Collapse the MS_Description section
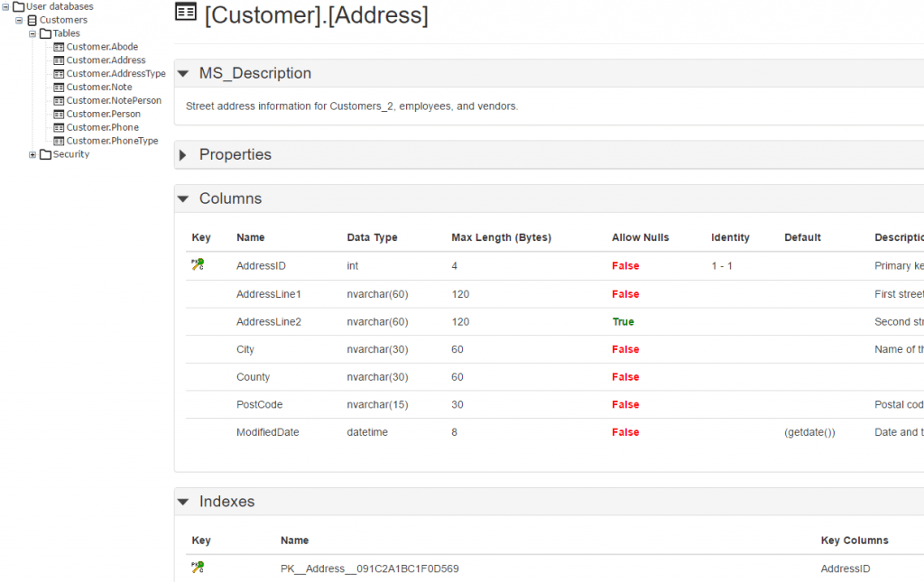924x582 pixels. pyautogui.click(x=183, y=73)
